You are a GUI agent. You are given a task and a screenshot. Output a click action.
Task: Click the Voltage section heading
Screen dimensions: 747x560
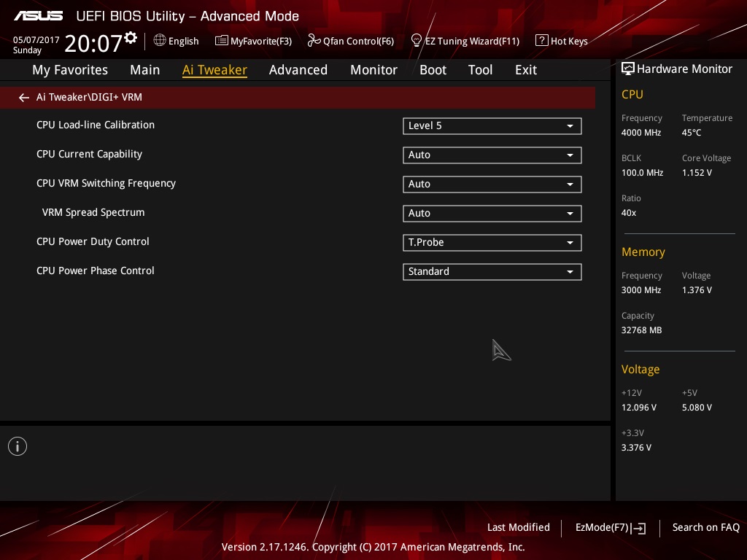point(640,370)
